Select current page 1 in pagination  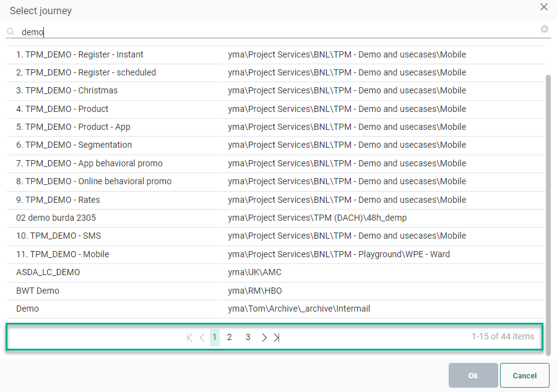click(214, 337)
